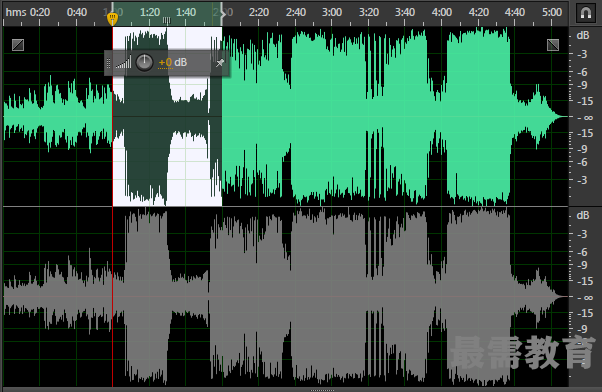Click the dotted panel divider at bottom
The width and height of the screenshot is (602, 392).
tap(322, 390)
